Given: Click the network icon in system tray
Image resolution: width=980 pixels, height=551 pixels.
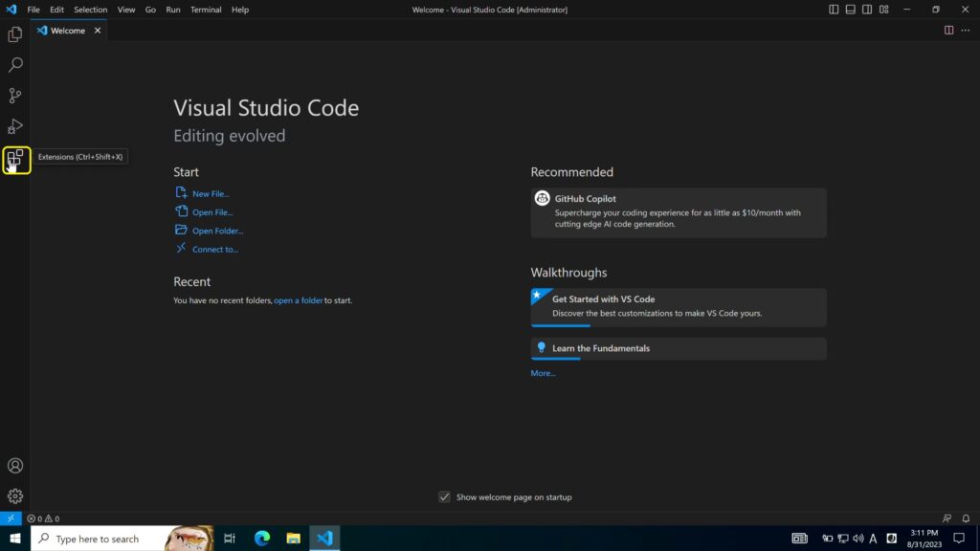Looking at the screenshot, I should [x=843, y=539].
